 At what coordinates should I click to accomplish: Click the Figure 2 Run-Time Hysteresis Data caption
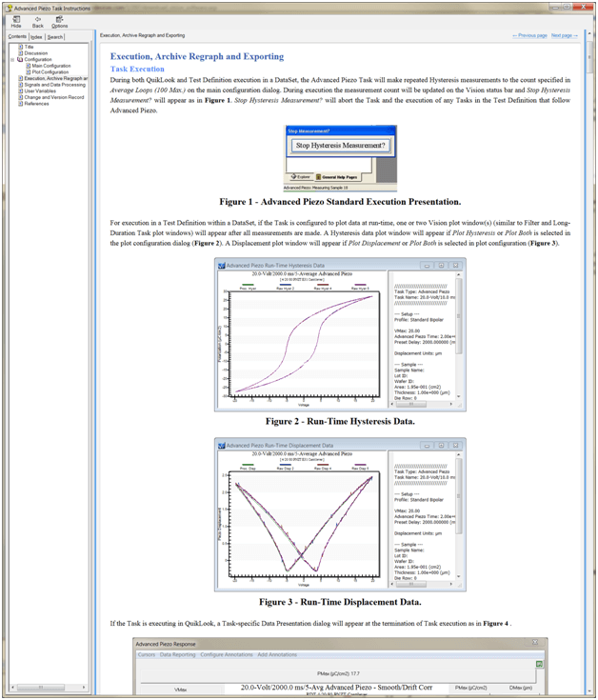click(x=340, y=421)
